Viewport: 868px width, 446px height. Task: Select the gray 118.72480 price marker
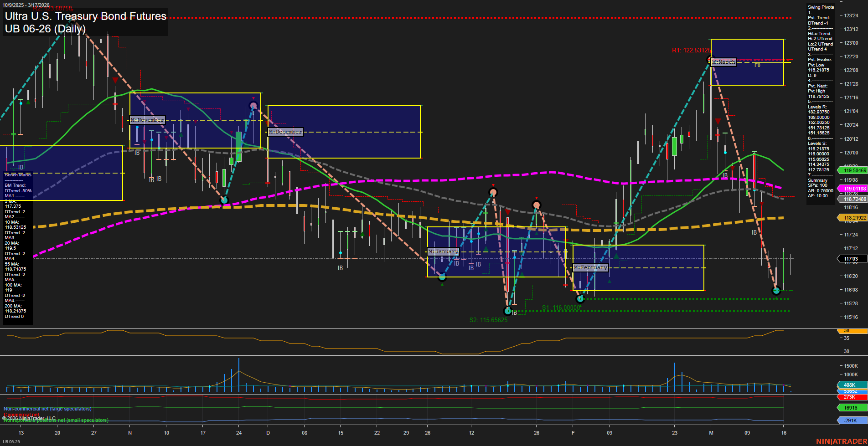click(852, 200)
